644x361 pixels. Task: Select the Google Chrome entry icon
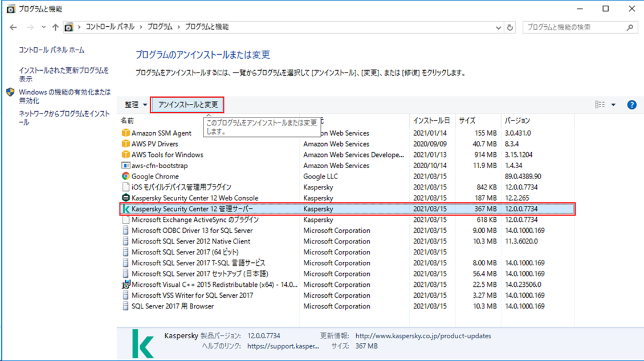click(125, 176)
